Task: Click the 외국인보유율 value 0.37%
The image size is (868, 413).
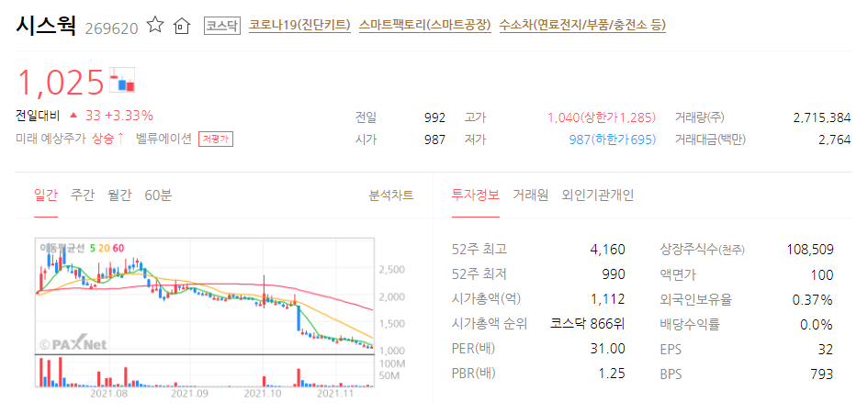Action: pos(813,300)
